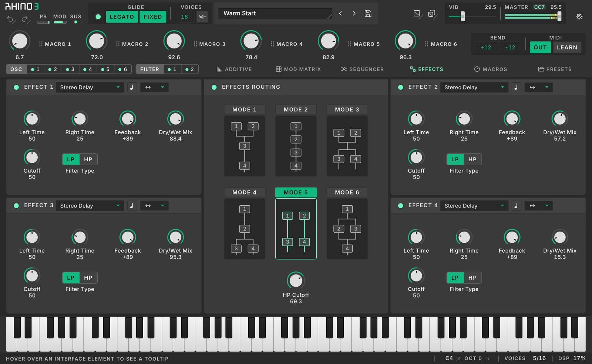Select Mode 6 routing diagram
592x364 pixels.
coord(347,229)
